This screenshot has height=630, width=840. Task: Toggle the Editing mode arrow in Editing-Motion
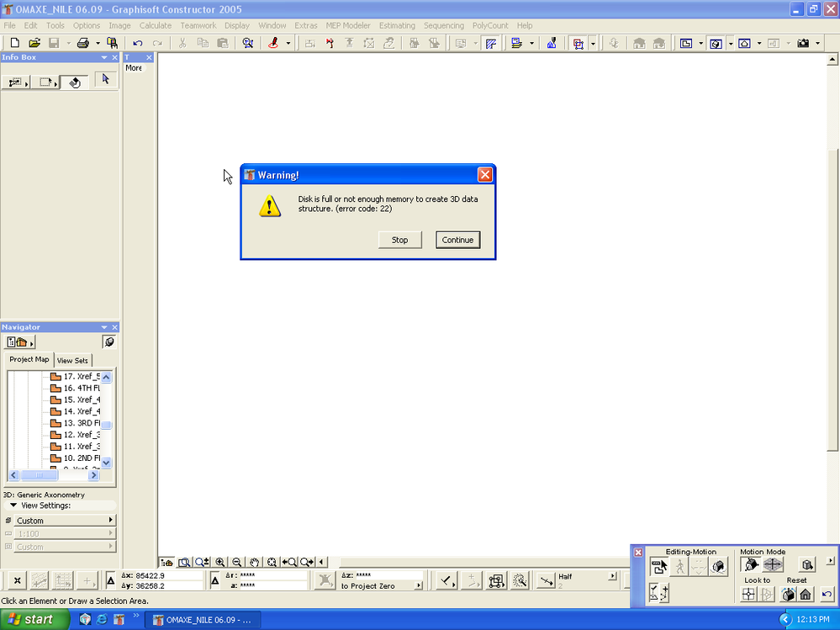tap(659, 566)
